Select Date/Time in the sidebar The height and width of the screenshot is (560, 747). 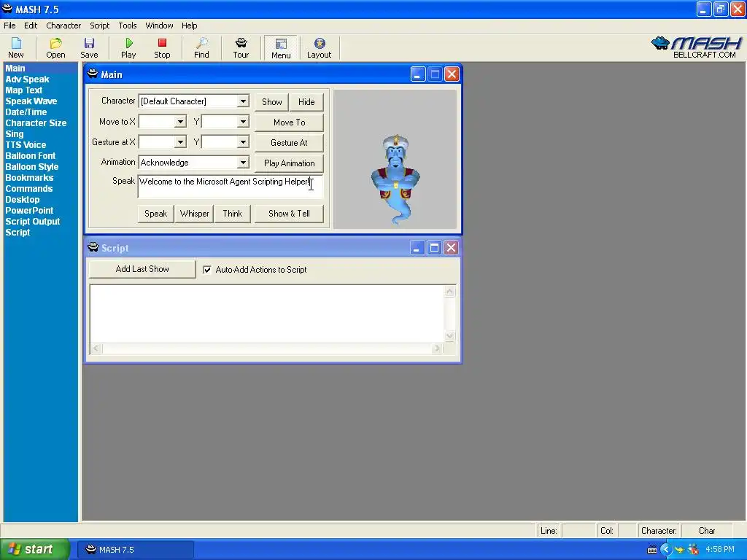tap(26, 112)
